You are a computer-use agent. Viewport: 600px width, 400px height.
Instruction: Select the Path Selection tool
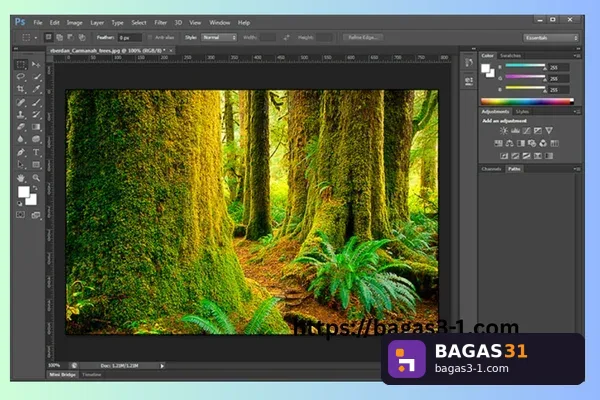(x=21, y=165)
